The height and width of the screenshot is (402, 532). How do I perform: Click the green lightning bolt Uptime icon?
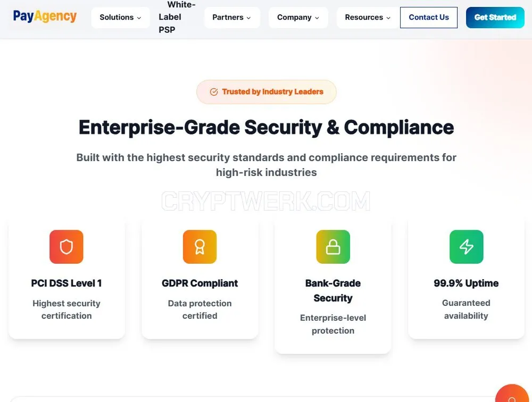coord(466,247)
